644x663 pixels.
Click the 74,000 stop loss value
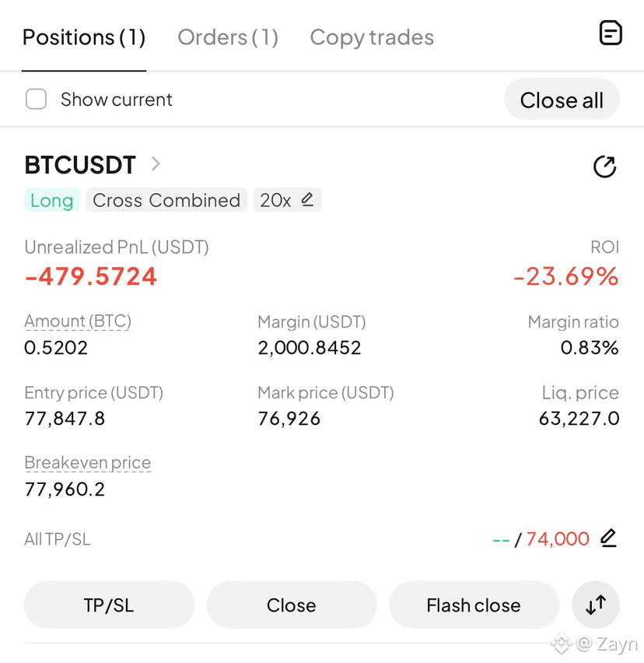click(x=558, y=539)
